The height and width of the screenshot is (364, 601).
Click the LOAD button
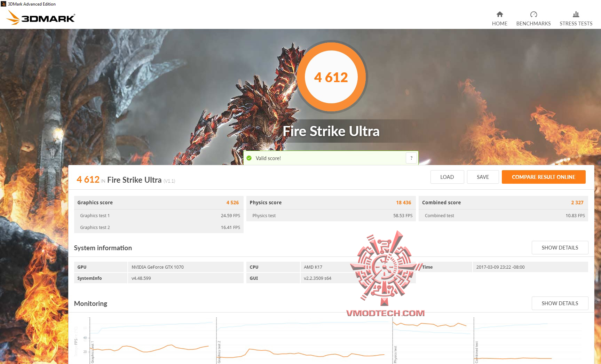pos(447,177)
